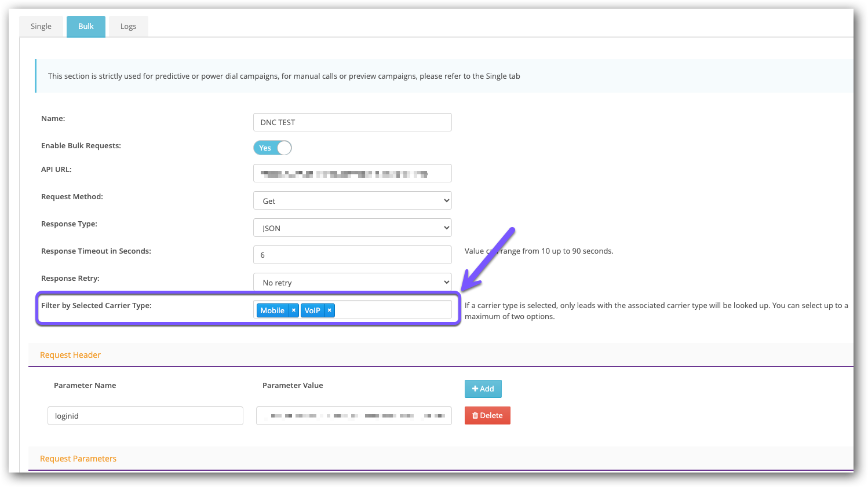The height and width of the screenshot is (487, 868).
Task: Delete the loginid parameter row
Action: coord(487,415)
